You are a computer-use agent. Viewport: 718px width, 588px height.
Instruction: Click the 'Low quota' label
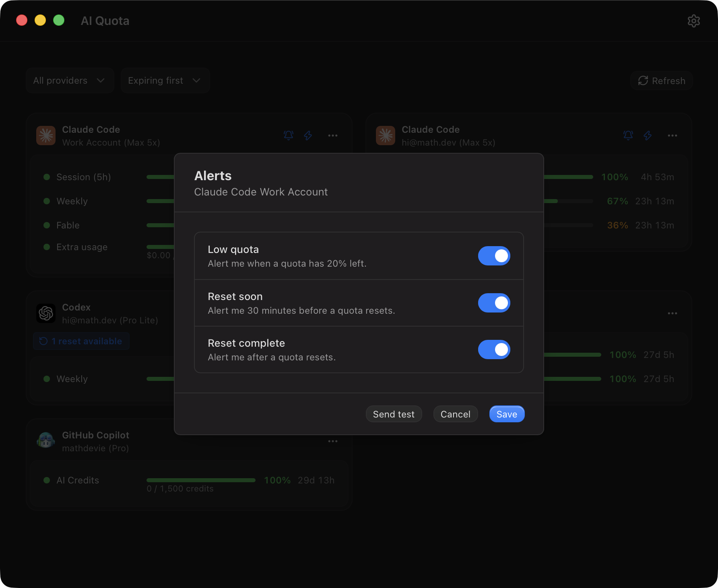tap(233, 249)
